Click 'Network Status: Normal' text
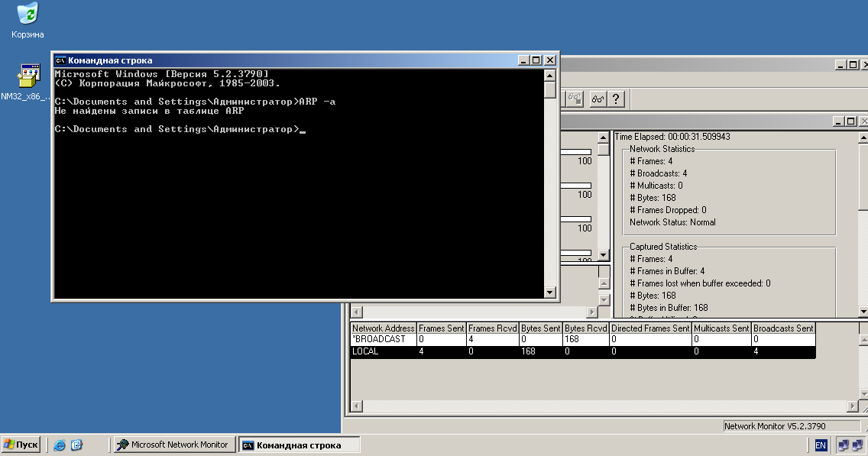Viewport: 868px width, 456px height. [672, 222]
